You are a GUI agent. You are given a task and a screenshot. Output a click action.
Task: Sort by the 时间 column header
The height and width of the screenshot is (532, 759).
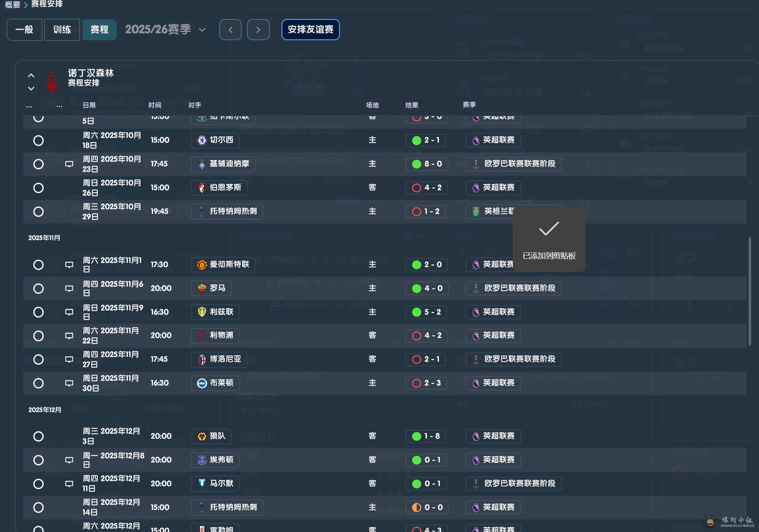pos(155,105)
